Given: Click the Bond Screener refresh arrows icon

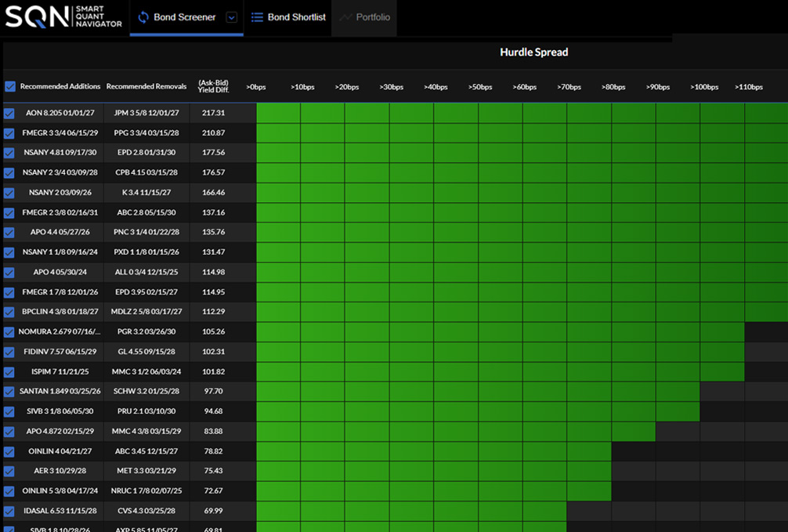Looking at the screenshot, I should coord(143,17).
